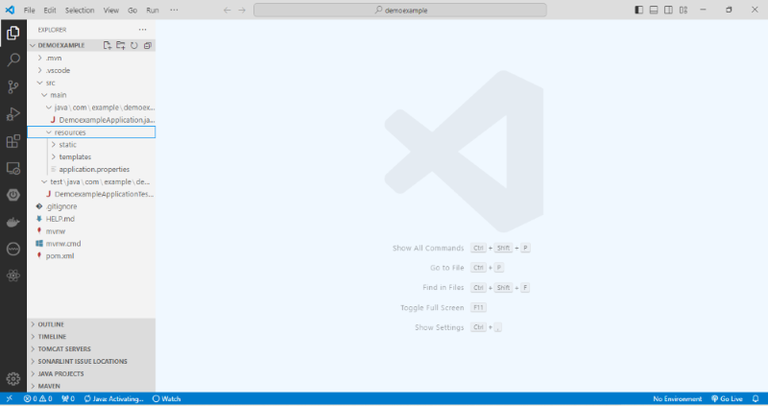Toggle the secondary side bar layout icon

coord(668,10)
